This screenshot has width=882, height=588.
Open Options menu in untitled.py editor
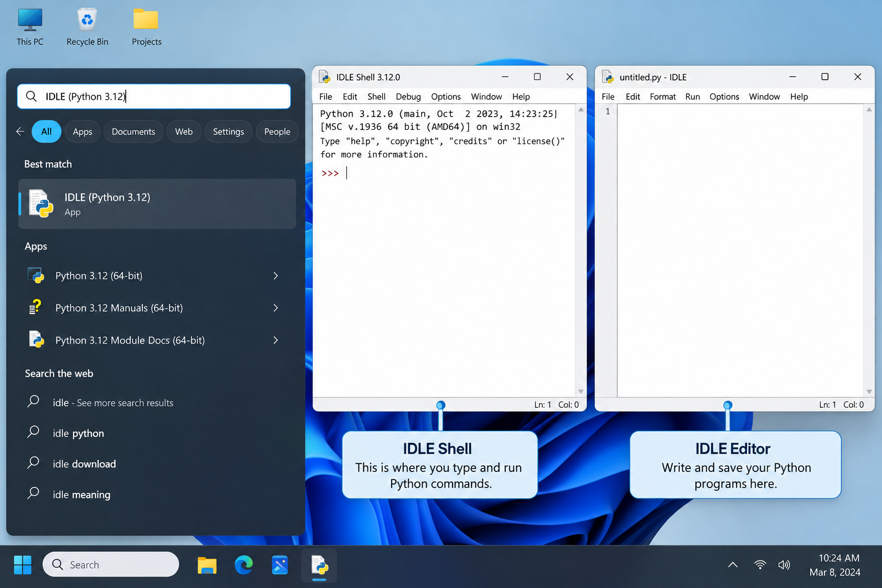click(724, 96)
